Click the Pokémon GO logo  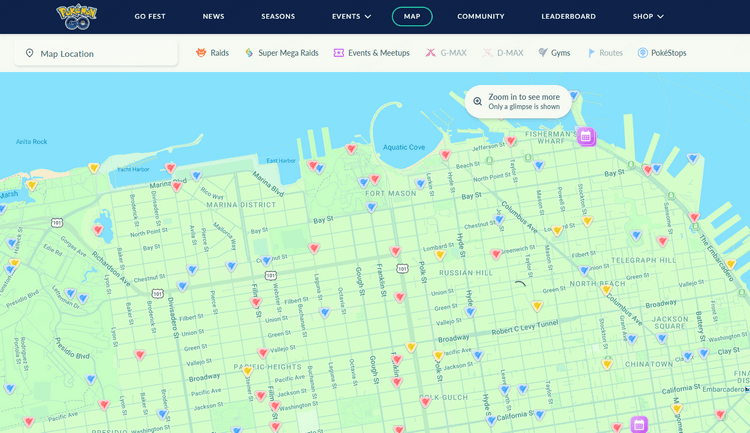coord(77,17)
